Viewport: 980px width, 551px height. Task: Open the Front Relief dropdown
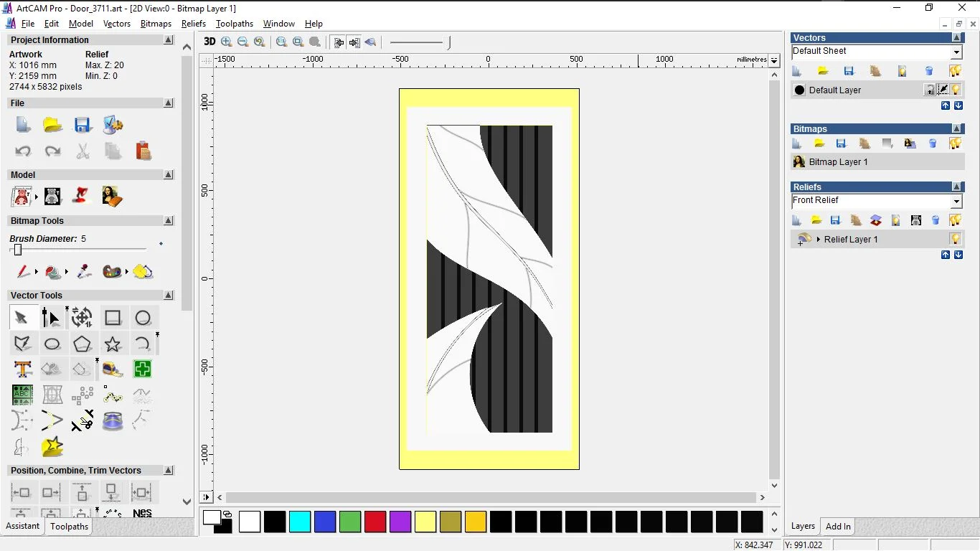tap(956, 202)
